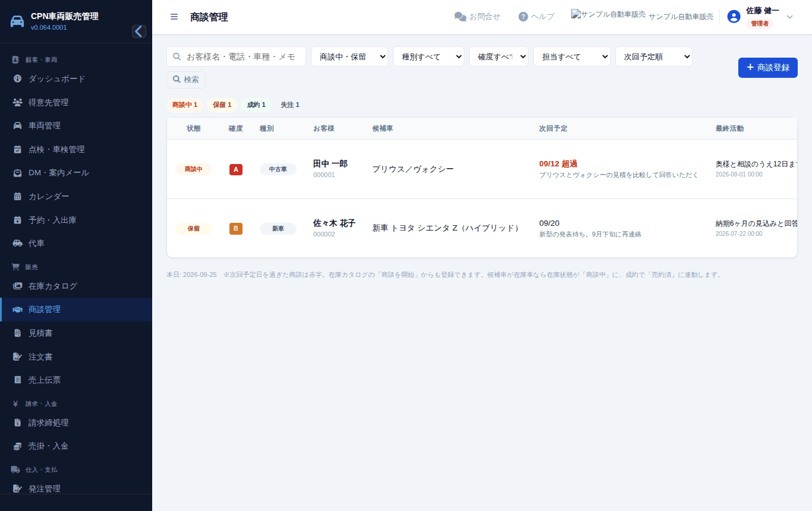
Task: Select the 失注 1 status filter
Action: [290, 105]
